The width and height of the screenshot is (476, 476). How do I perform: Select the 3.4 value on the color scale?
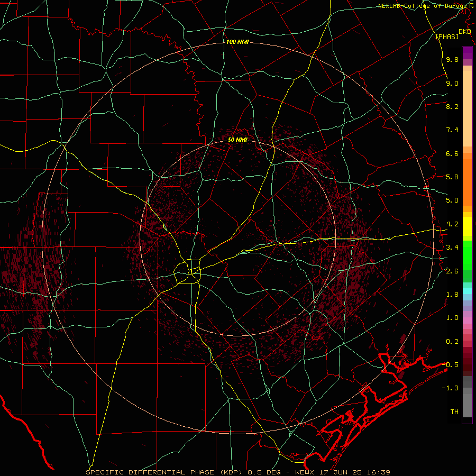coord(452,248)
